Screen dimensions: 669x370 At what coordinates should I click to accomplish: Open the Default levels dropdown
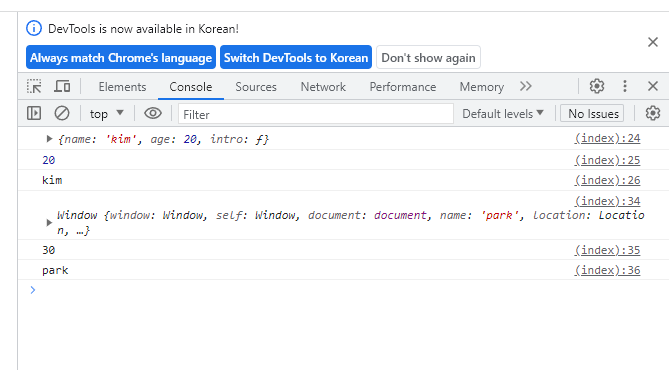[503, 114]
